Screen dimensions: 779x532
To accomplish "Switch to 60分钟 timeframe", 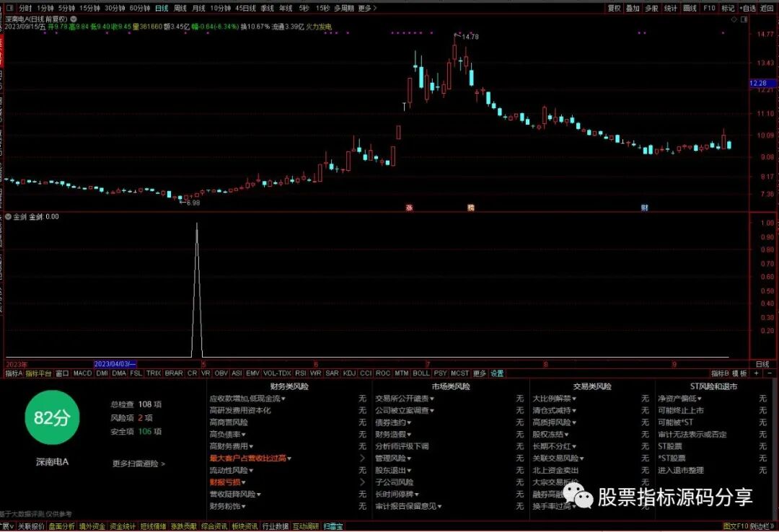I will [x=140, y=9].
